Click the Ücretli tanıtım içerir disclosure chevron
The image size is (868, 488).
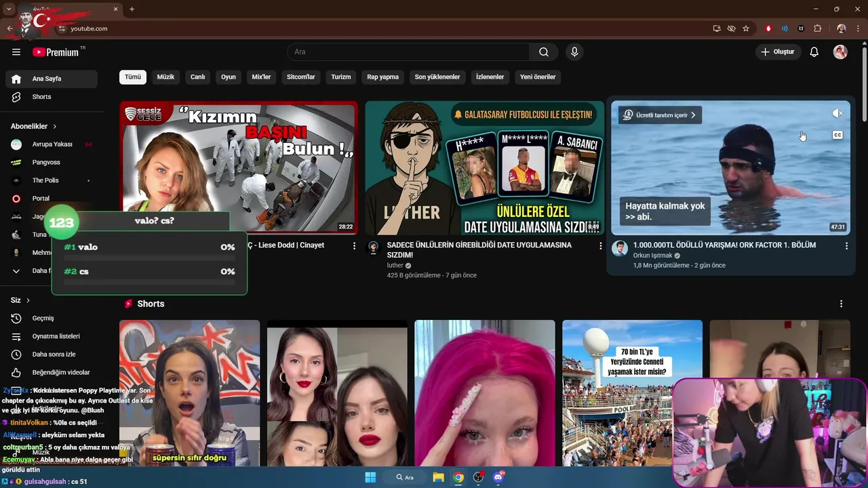click(693, 115)
